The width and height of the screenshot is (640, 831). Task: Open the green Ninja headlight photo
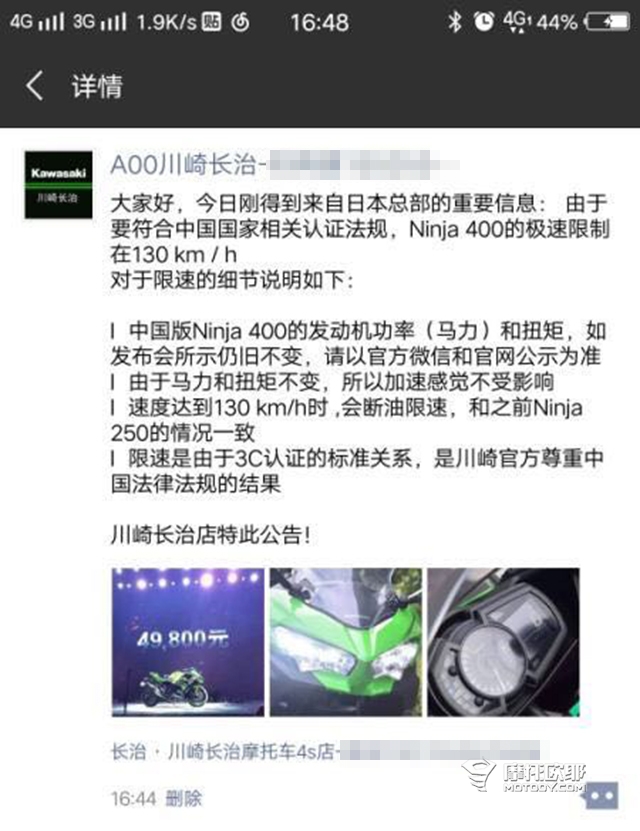[x=346, y=642]
